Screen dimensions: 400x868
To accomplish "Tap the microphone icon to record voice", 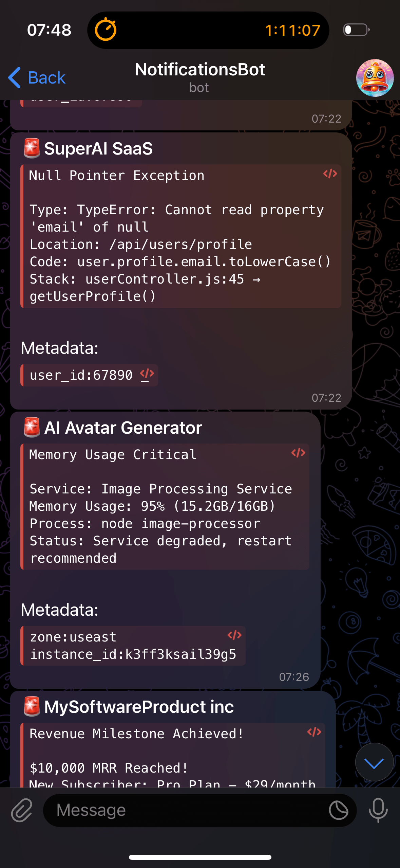I will coord(378,810).
